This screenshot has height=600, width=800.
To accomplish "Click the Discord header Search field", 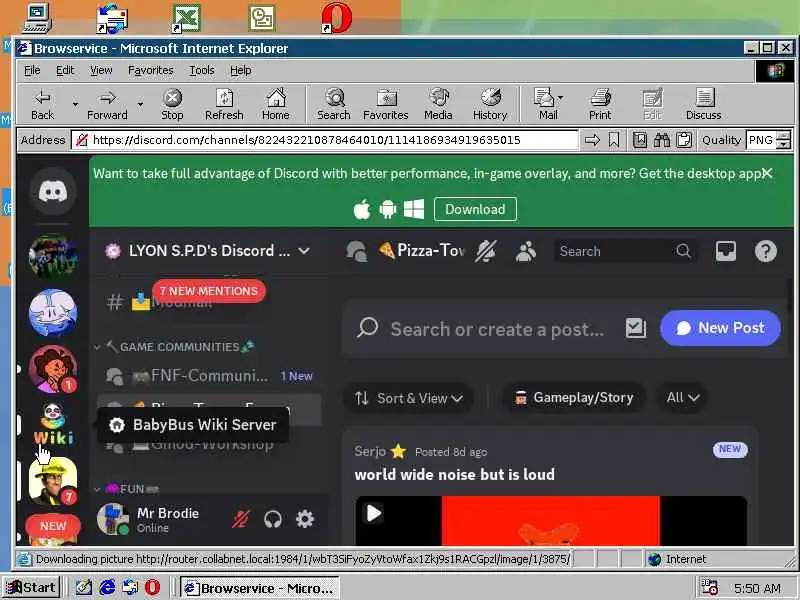I will click(626, 251).
